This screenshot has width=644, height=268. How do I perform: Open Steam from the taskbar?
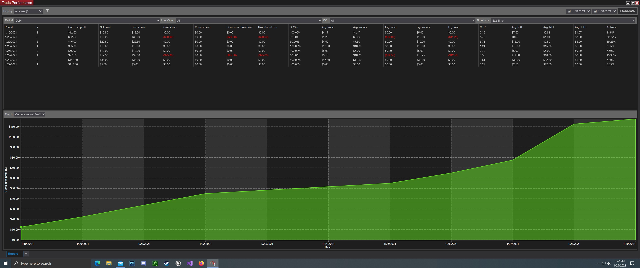click(166, 263)
